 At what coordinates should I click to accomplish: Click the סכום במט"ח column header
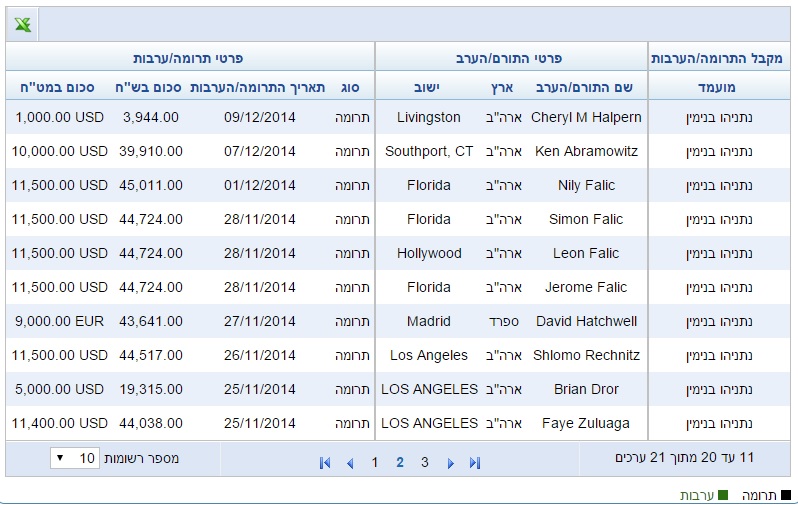pyautogui.click(x=57, y=87)
